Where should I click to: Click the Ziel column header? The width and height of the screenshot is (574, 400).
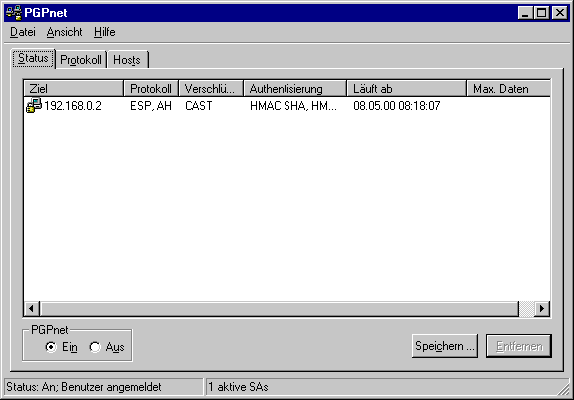click(x=74, y=89)
